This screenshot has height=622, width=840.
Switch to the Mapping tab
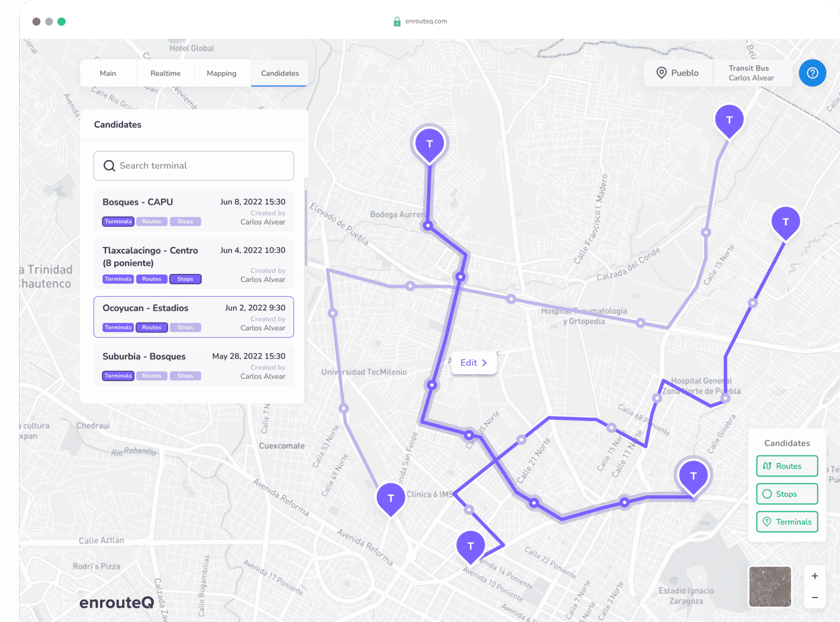point(221,73)
